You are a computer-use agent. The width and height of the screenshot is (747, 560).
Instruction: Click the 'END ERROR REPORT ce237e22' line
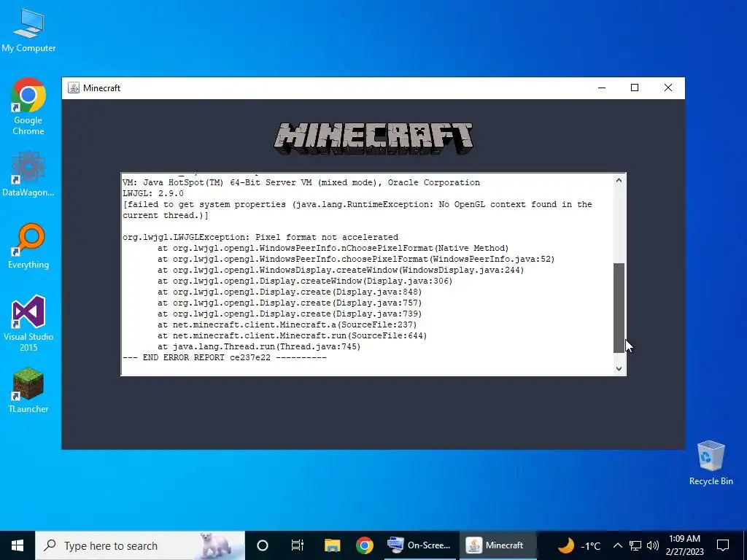(x=225, y=357)
